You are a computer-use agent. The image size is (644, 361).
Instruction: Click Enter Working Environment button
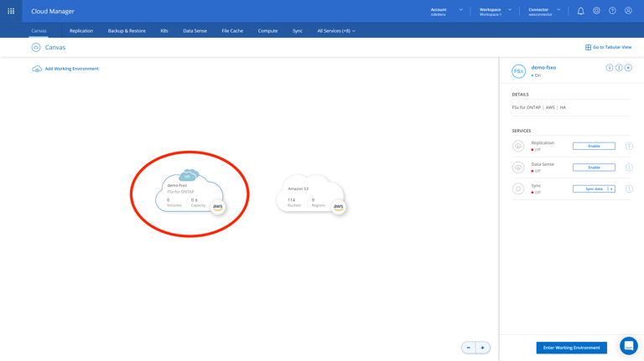[571, 348]
